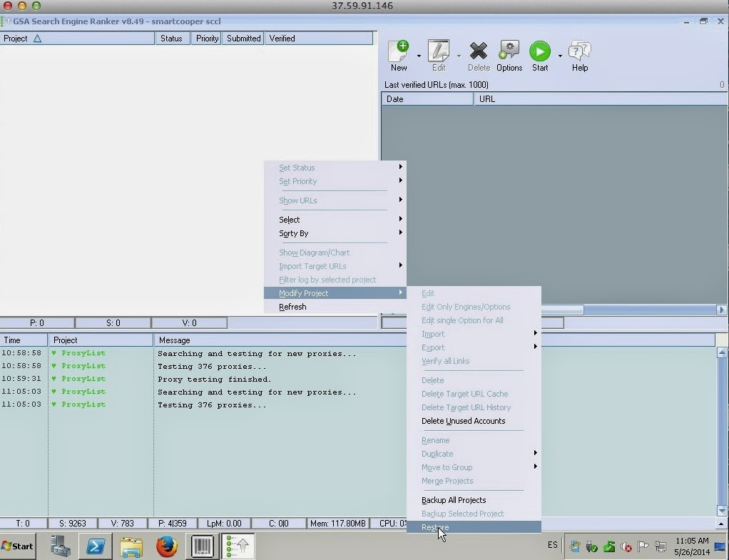Screen dimensions: 729x560
Task: Switch to the GSA Search Engine Ranker taskbar icon
Action: [238, 546]
